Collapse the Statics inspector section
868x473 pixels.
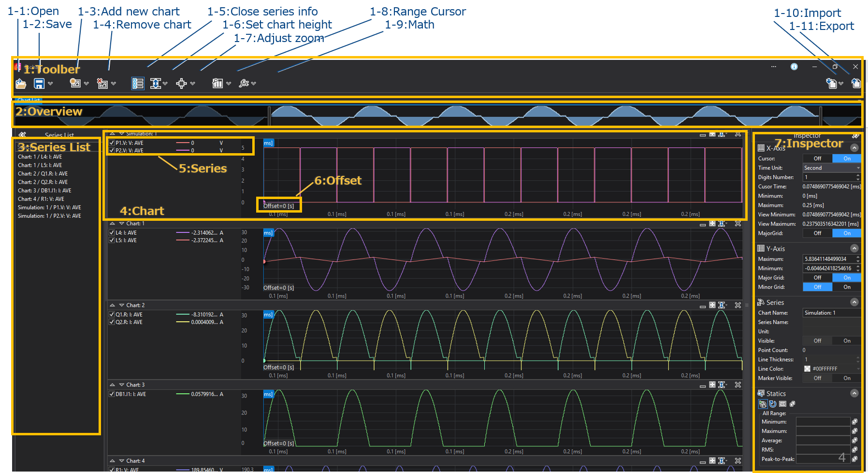tap(854, 393)
